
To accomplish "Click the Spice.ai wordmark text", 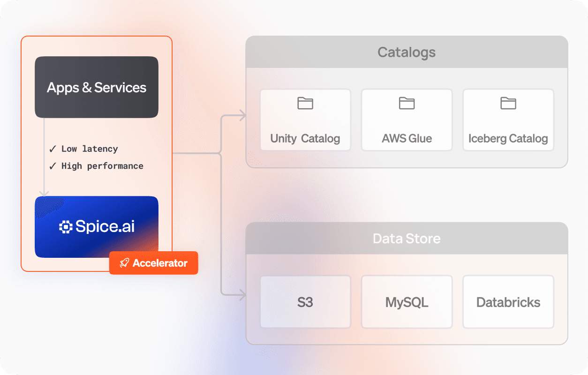I will pyautogui.click(x=105, y=227).
